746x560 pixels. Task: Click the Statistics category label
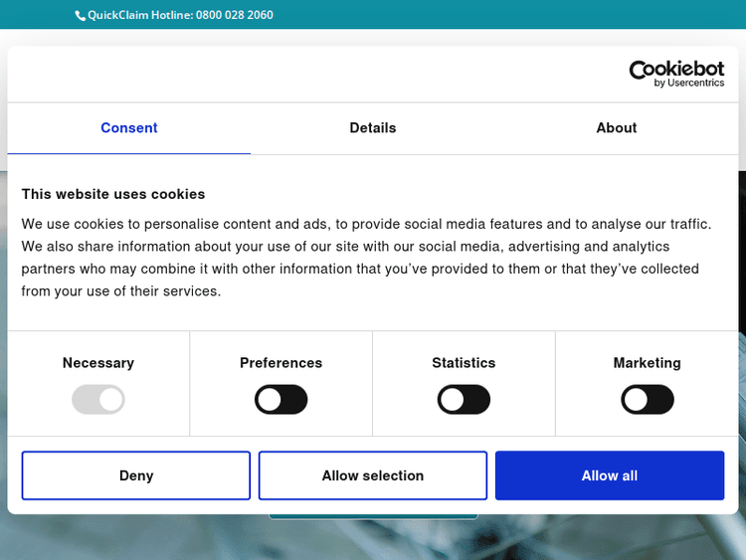(x=464, y=363)
